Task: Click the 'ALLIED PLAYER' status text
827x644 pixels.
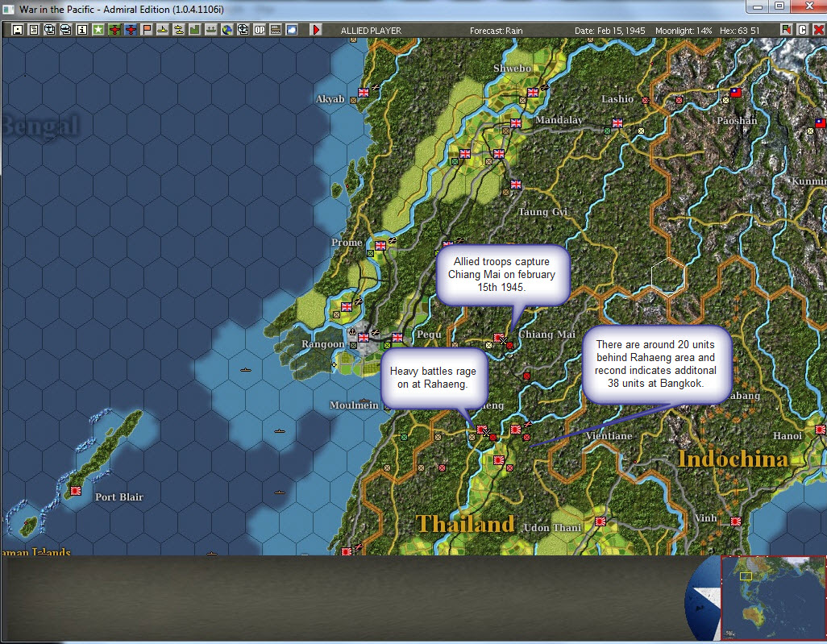Action: [371, 31]
